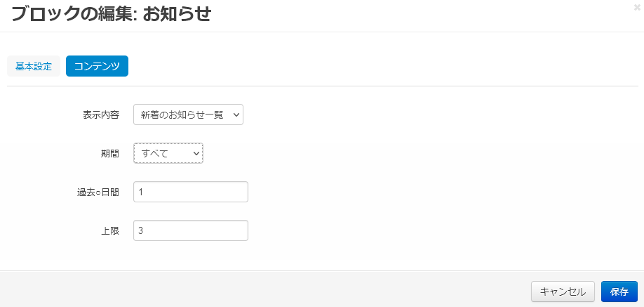Image resolution: width=644 pixels, height=307 pixels.
Task: Focus the 上限 input field
Action: pyautogui.click(x=191, y=230)
